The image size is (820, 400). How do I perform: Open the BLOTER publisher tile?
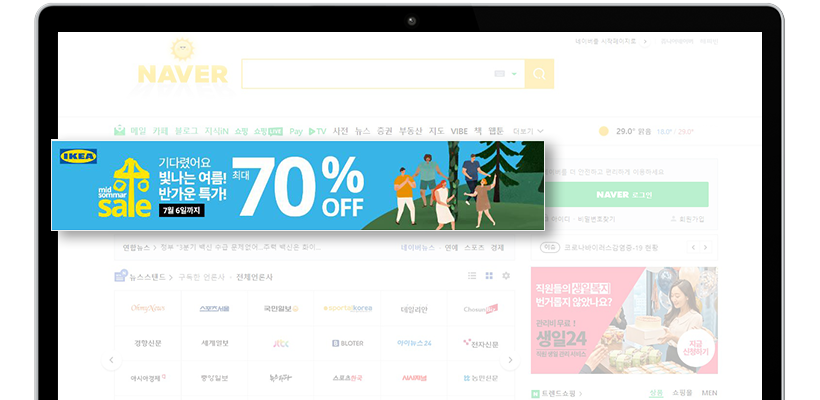pos(348,344)
